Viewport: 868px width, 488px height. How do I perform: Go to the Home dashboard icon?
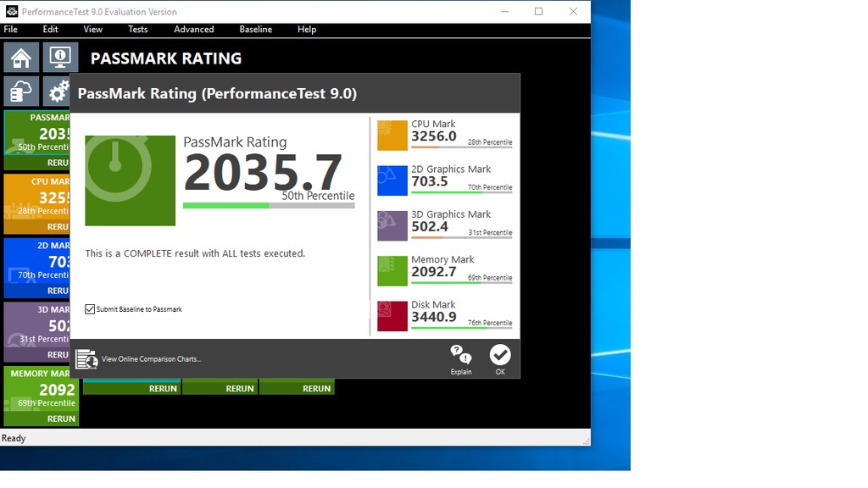pyautogui.click(x=21, y=58)
